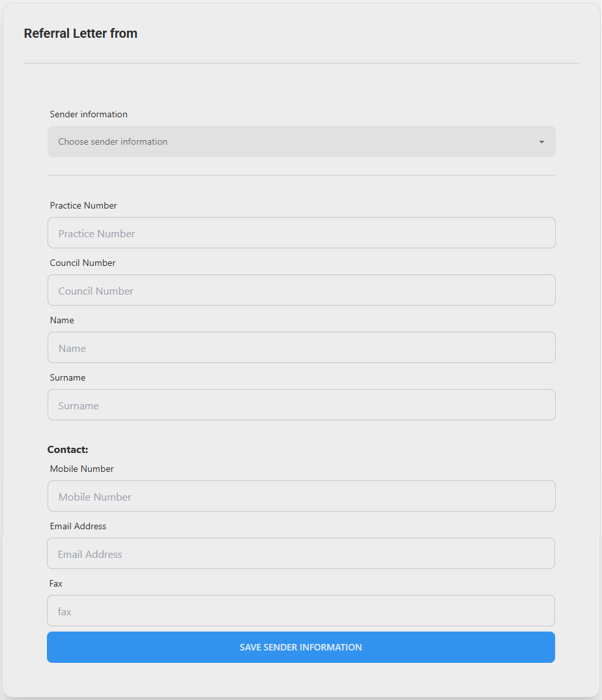This screenshot has height=700, width=602.
Task: Click the "Referral Letter from" page heading
Action: (81, 34)
